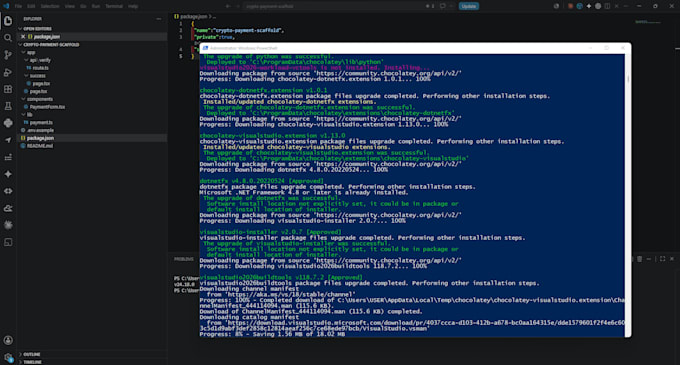
Task: Open the Edit menu
Action: point(31,6)
